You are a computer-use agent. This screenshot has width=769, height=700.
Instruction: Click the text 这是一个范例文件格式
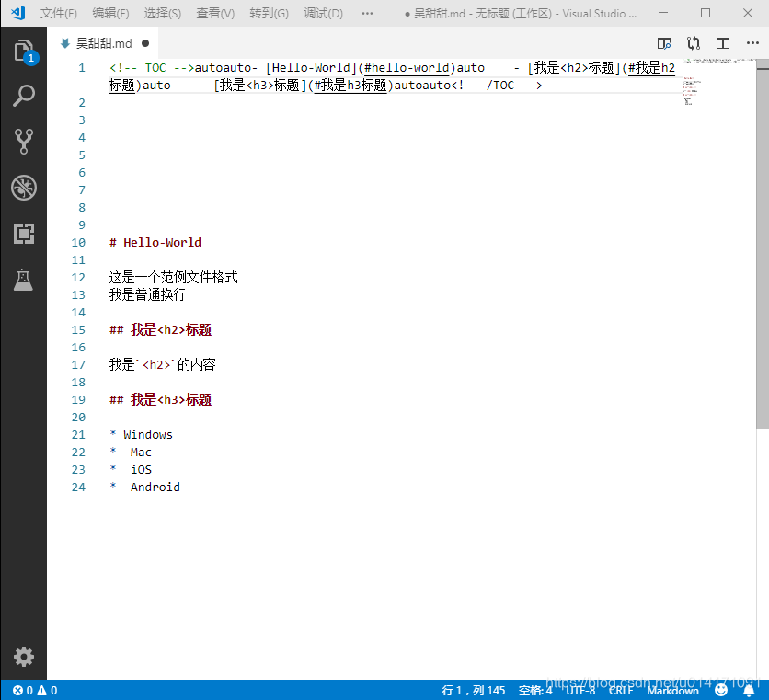[x=173, y=277]
